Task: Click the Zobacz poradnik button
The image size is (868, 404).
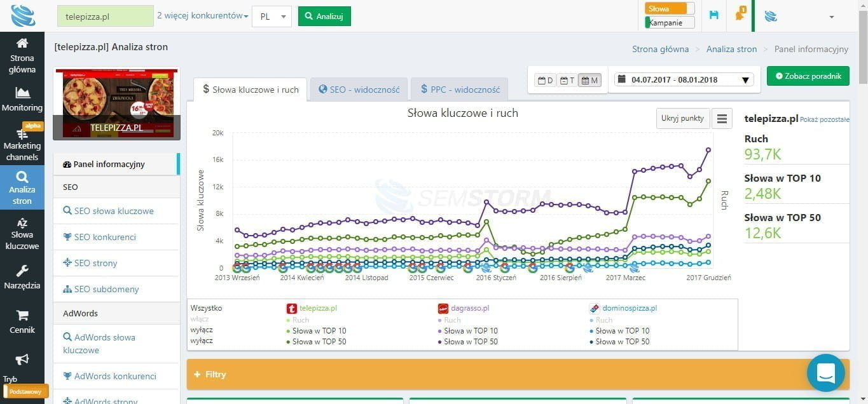Action: point(808,76)
